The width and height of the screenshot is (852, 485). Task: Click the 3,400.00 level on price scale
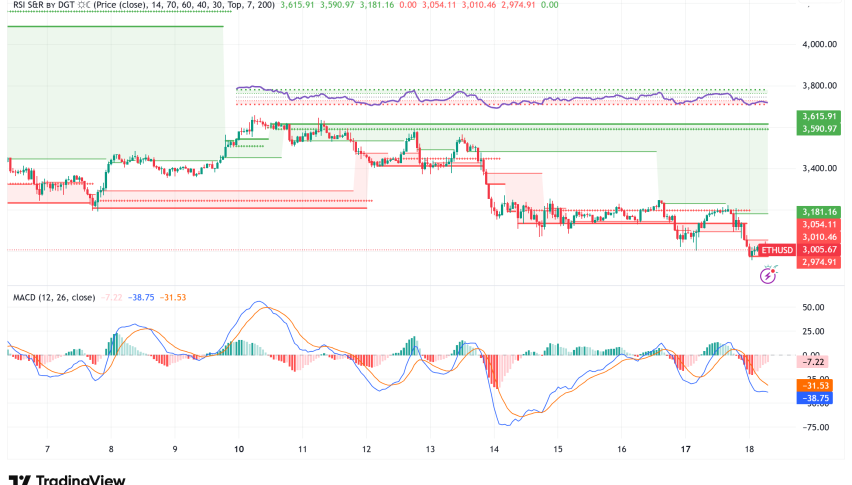tap(818, 168)
